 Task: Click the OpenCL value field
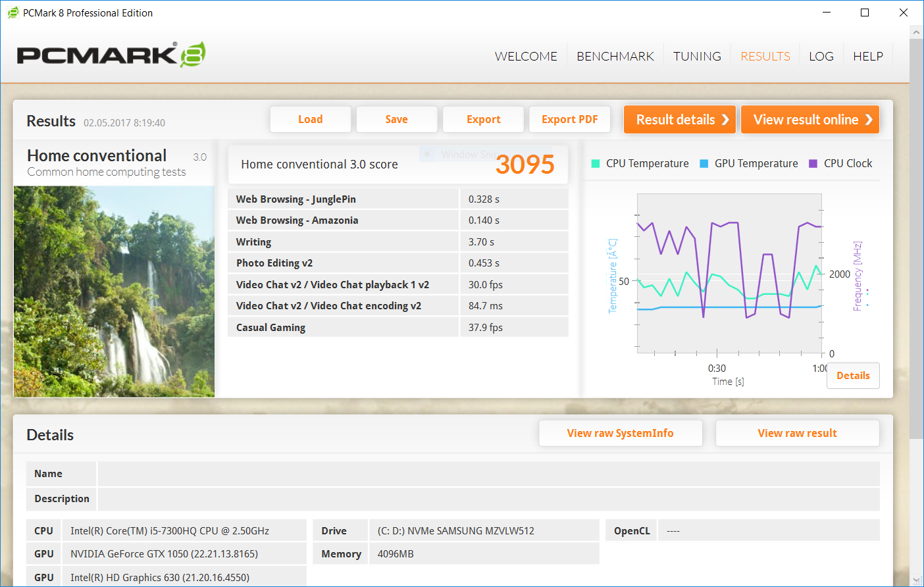tap(769, 530)
